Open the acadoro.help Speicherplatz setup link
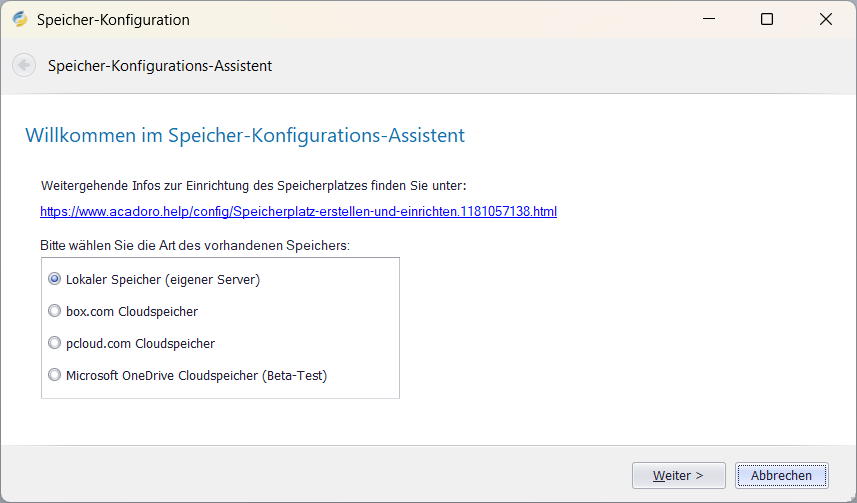 coord(298,212)
